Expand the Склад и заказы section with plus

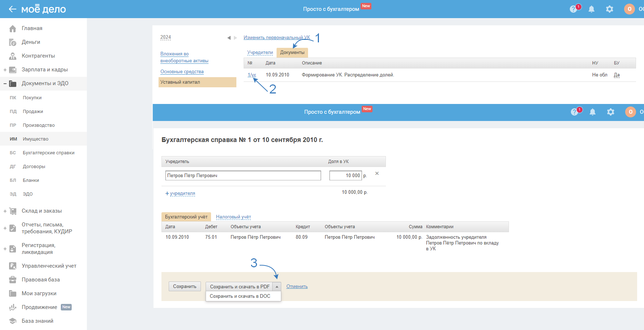pos(5,211)
